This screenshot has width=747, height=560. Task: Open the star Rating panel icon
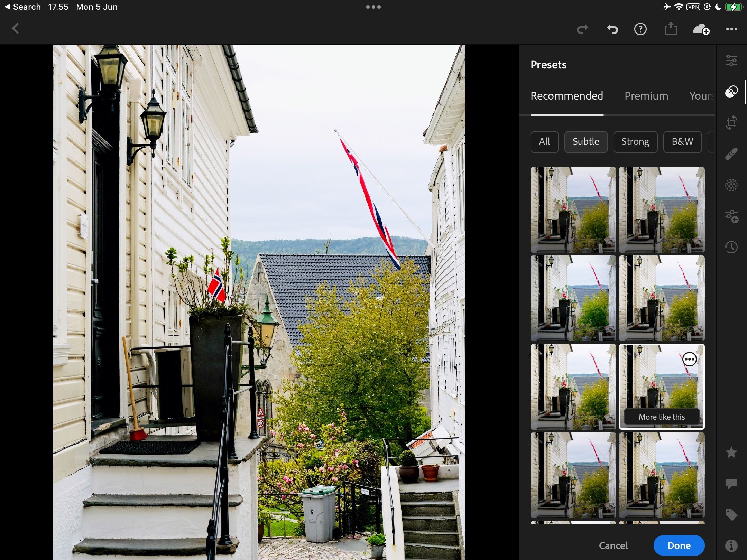coord(731,452)
